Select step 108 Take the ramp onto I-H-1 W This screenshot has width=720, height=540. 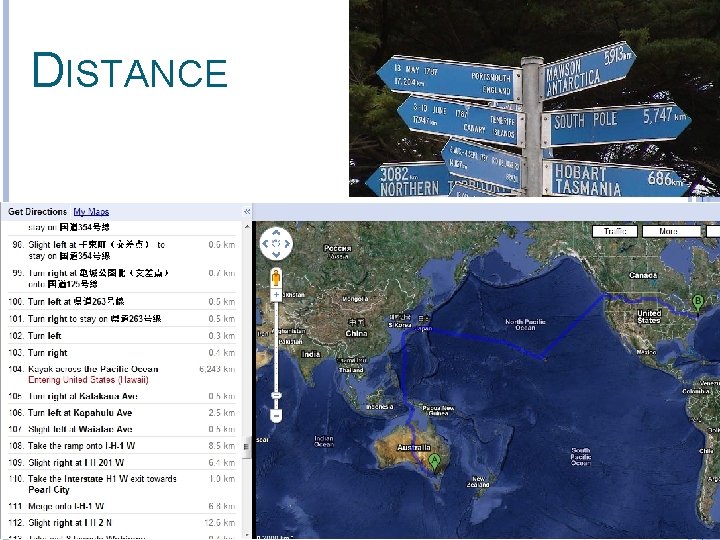pyautogui.click(x=122, y=446)
